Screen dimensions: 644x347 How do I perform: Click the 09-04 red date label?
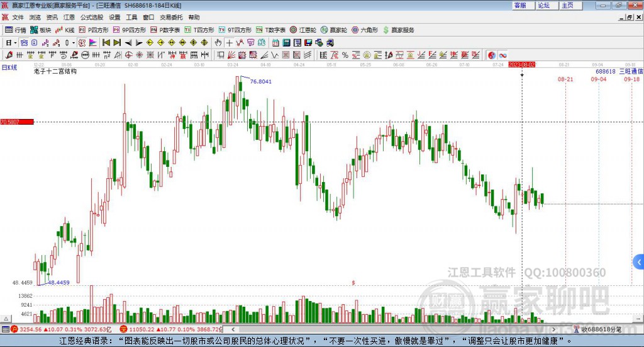point(599,79)
